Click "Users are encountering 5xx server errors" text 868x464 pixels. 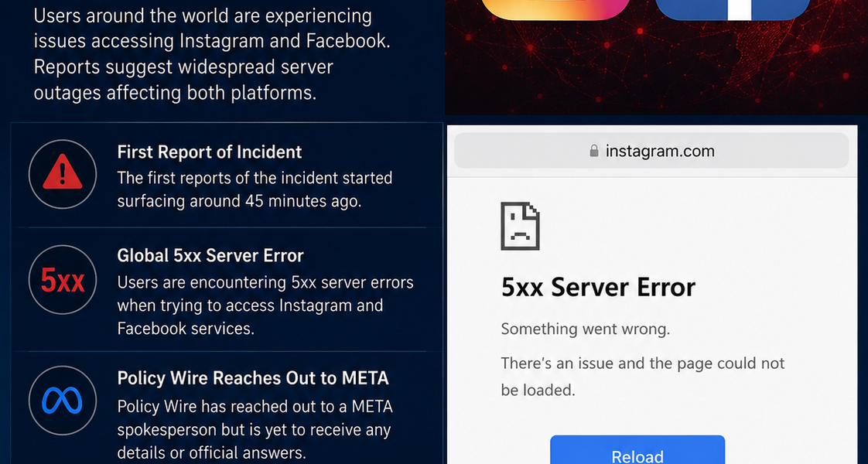(x=265, y=282)
